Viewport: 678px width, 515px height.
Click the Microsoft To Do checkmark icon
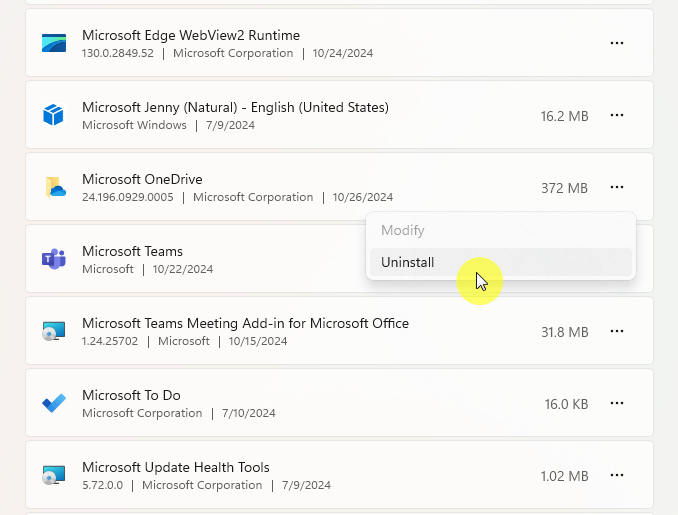(x=54, y=403)
